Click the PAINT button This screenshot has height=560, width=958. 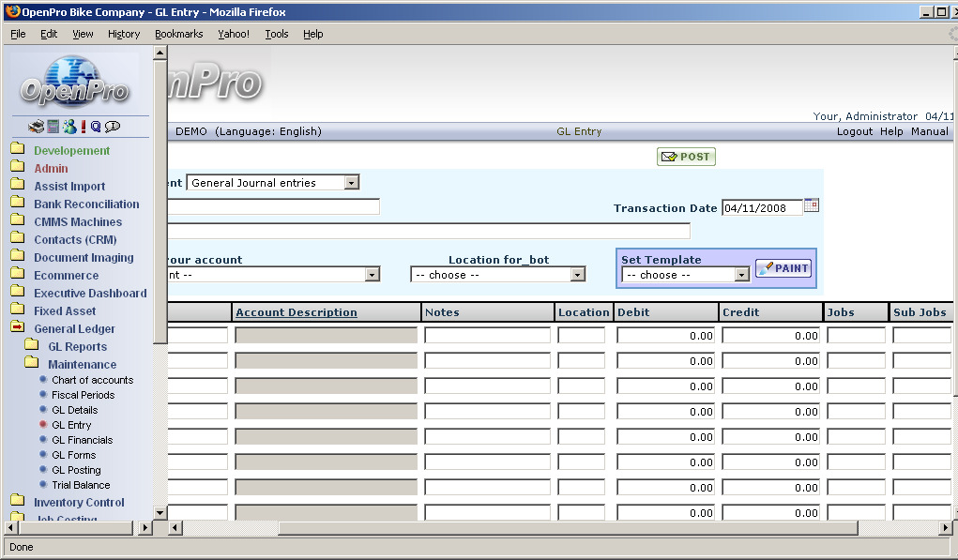tap(783, 268)
